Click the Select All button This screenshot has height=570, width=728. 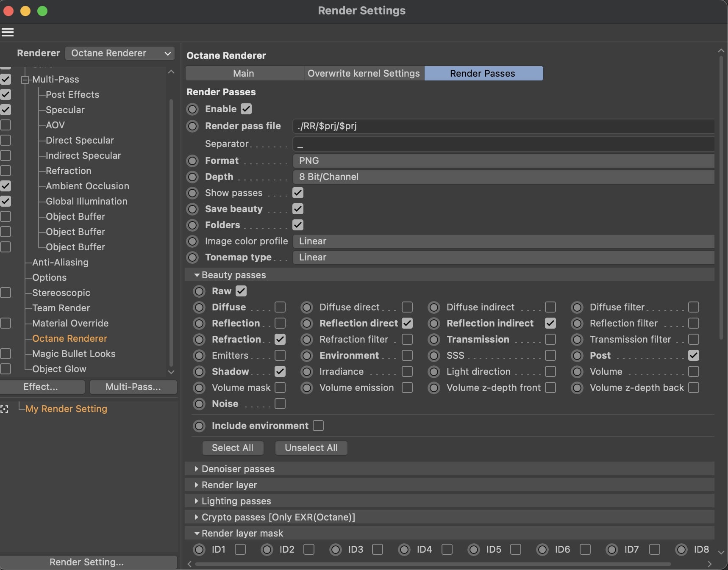click(233, 448)
